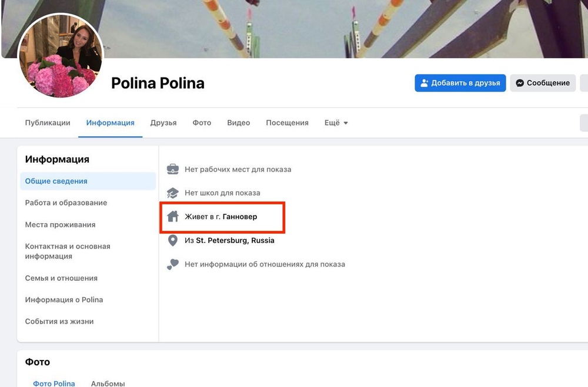Select Работа и образование section
Image resolution: width=588 pixels, height=387 pixels.
(66, 203)
